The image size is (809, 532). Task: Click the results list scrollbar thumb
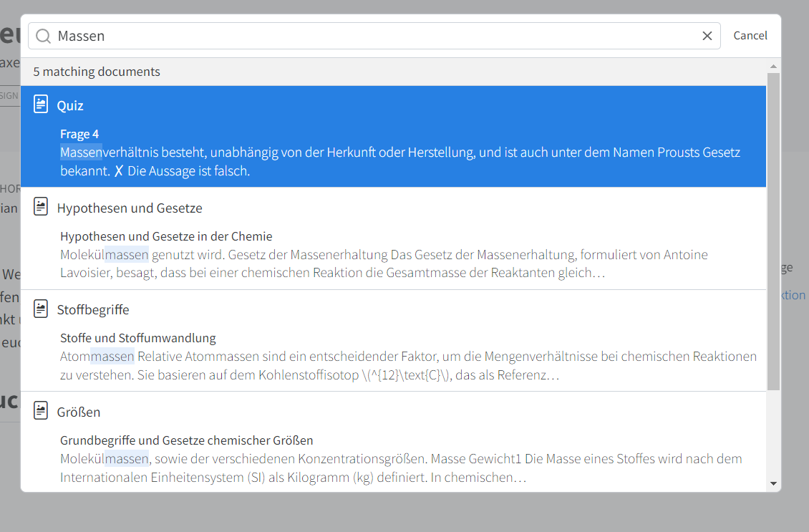pyautogui.click(x=772, y=229)
